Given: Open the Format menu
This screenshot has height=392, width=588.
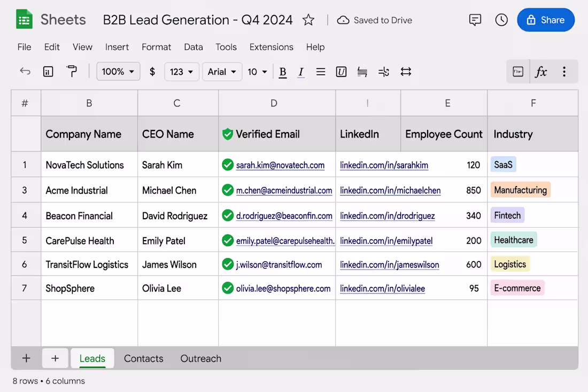Looking at the screenshot, I should point(157,47).
